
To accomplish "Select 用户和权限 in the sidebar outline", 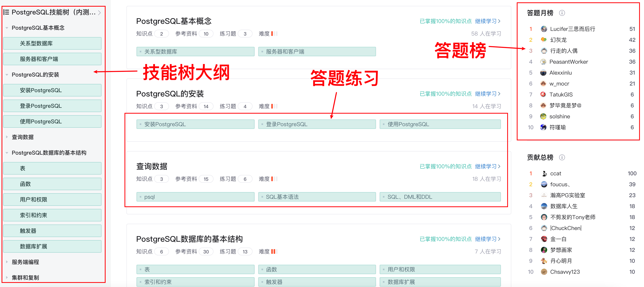I will click(x=52, y=199).
